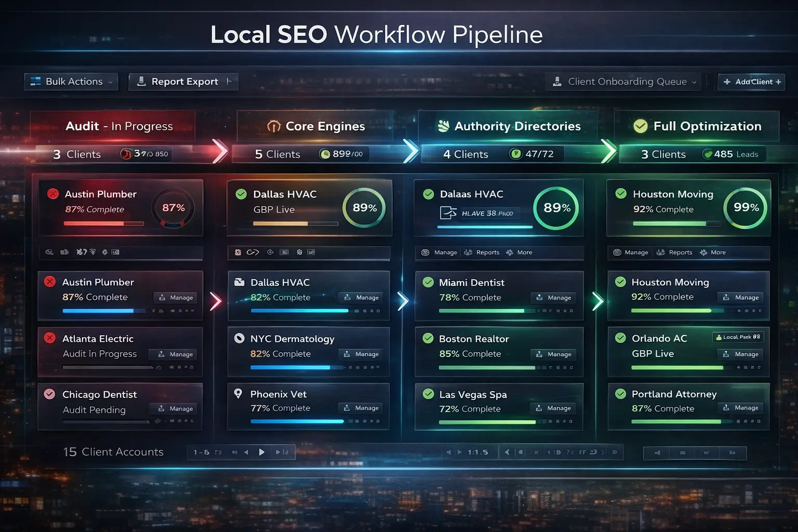Click the HLAVE 38 PROD badge icon on Dalaas HVAC

[448, 213]
